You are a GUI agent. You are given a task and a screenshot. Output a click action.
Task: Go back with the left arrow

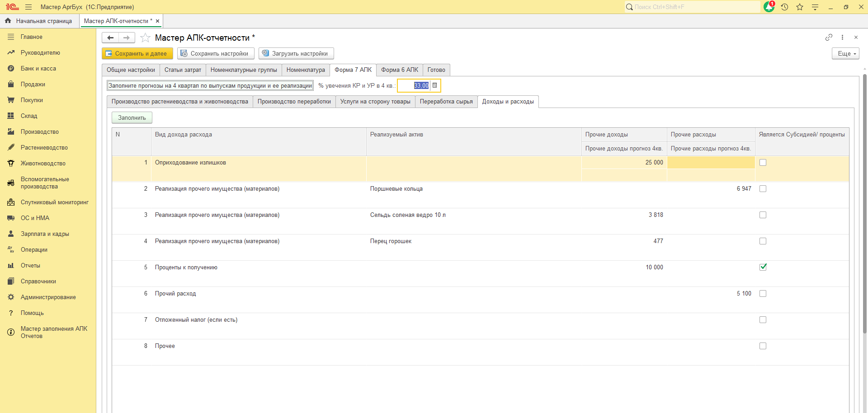click(110, 38)
